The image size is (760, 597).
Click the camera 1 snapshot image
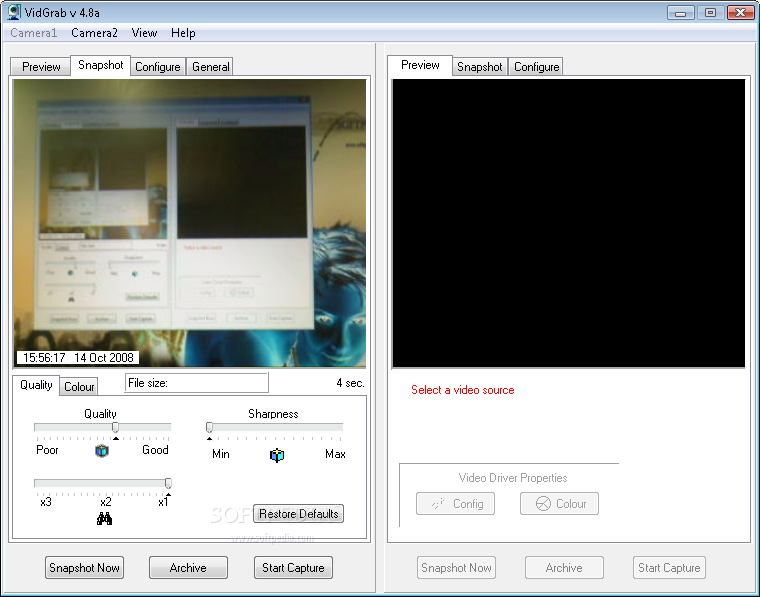point(190,223)
